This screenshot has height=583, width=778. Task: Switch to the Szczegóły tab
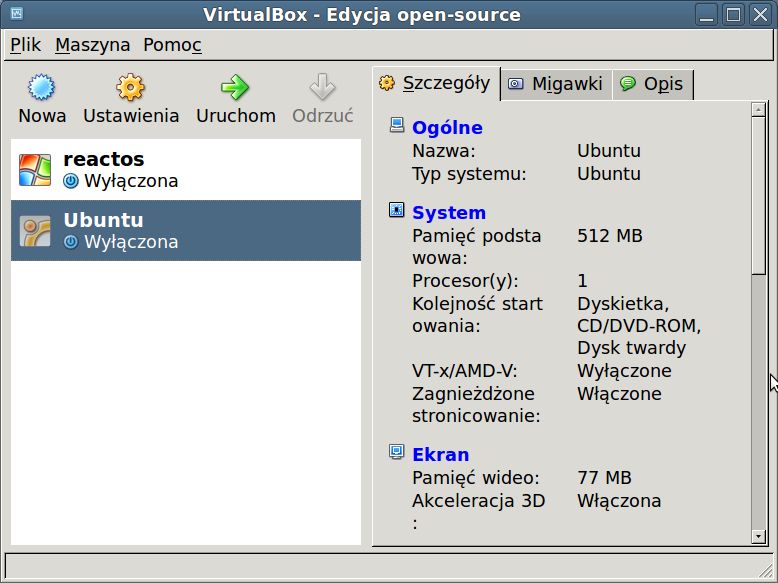(x=436, y=83)
